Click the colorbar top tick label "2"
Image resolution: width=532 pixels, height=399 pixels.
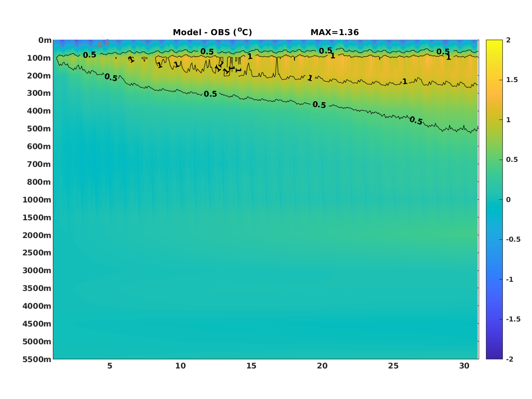(508, 40)
